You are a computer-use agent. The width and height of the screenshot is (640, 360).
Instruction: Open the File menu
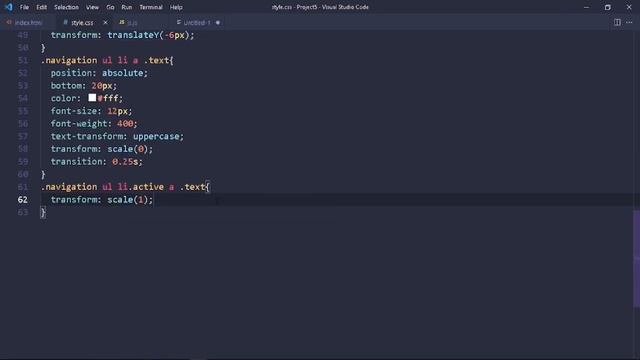24,7
